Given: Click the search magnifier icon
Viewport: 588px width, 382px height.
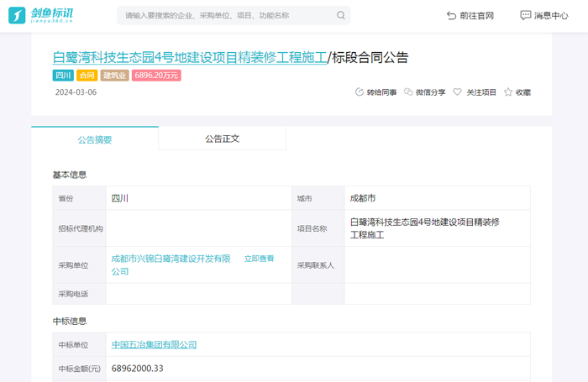Looking at the screenshot, I should pos(340,15).
